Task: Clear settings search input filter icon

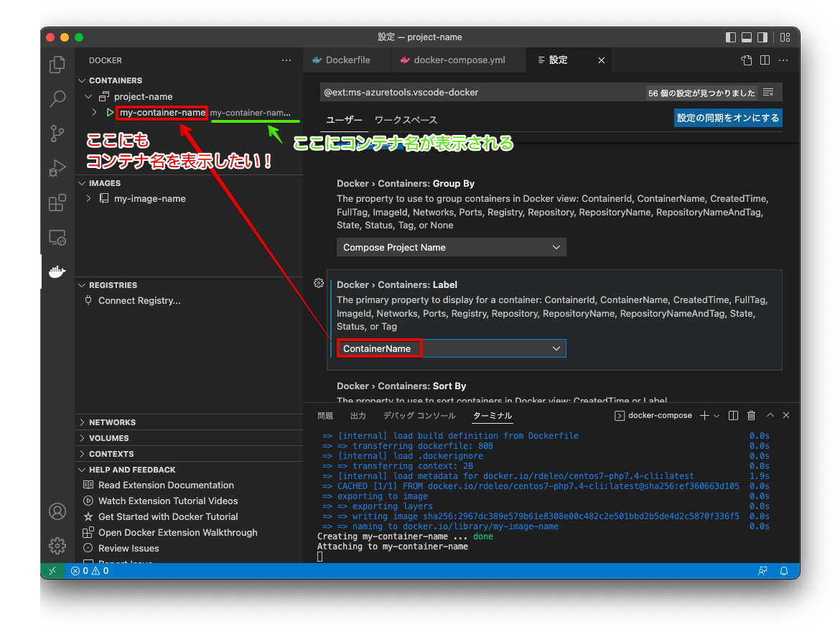Action: click(x=768, y=92)
